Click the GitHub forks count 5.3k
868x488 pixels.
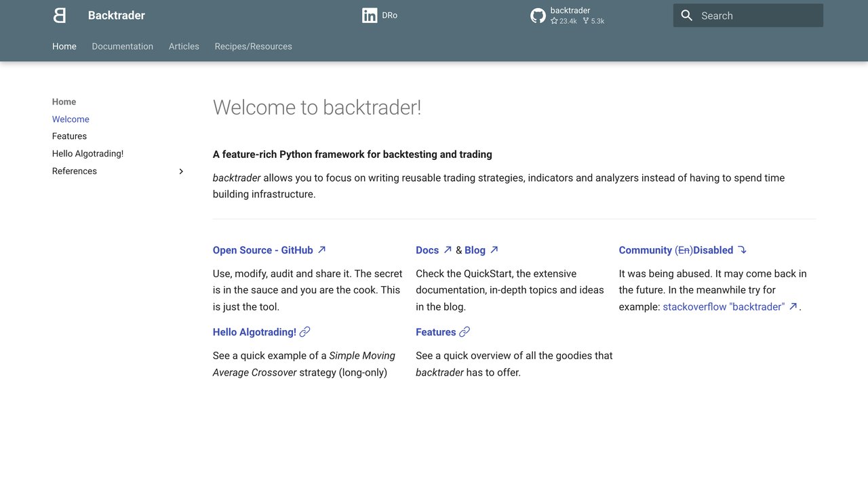[593, 21]
